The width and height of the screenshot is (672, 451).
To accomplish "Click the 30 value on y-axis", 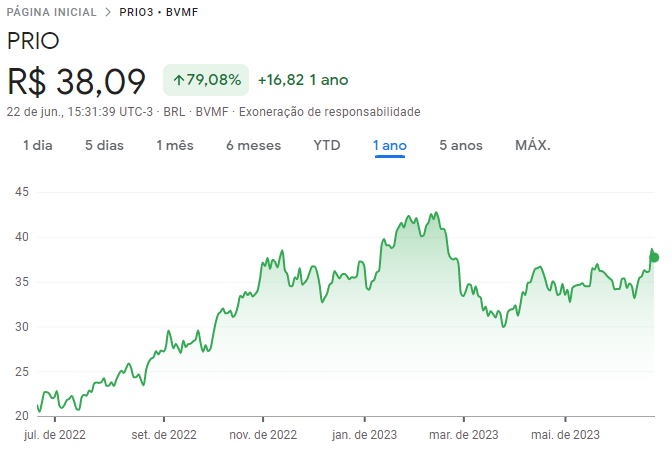I will click(x=22, y=327).
